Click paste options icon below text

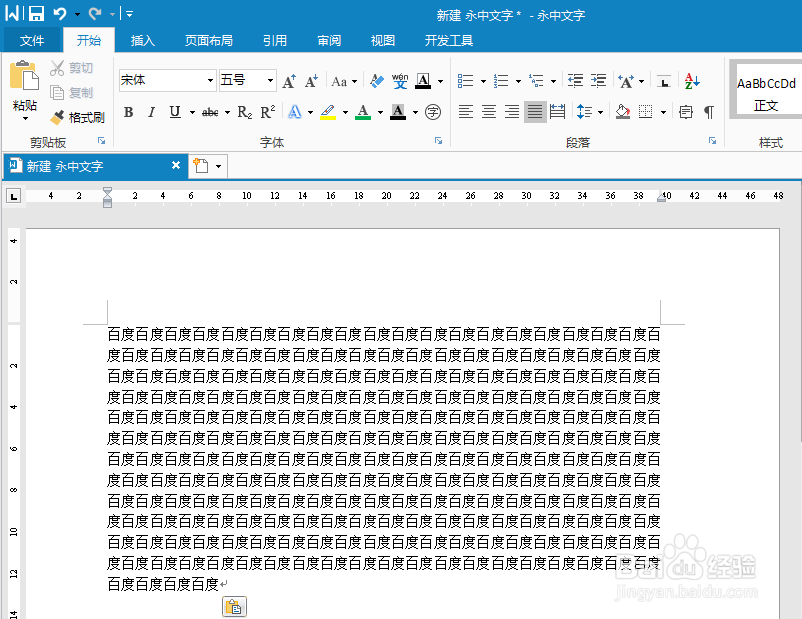(x=234, y=607)
